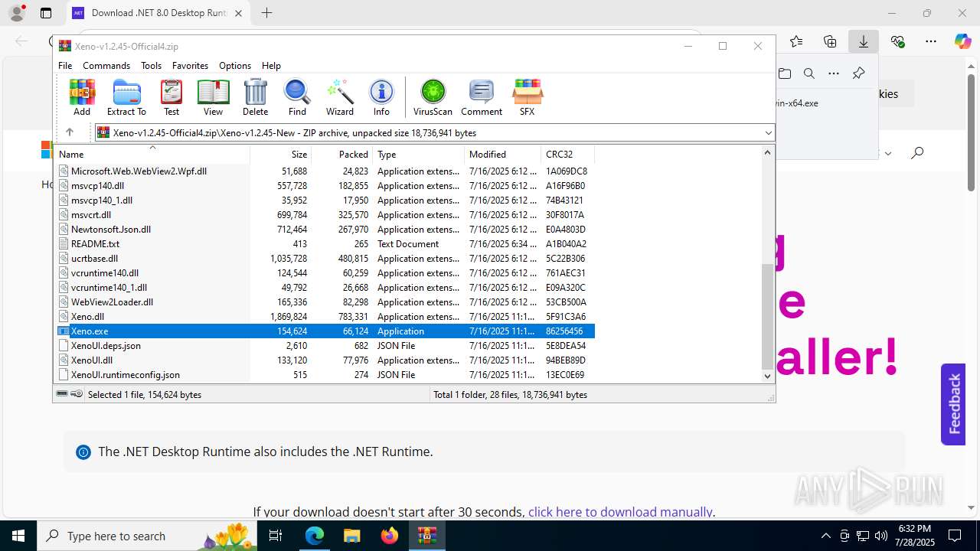Image resolution: width=980 pixels, height=551 pixels.
Task: Show hidden system tray icons
Action: tap(825, 536)
